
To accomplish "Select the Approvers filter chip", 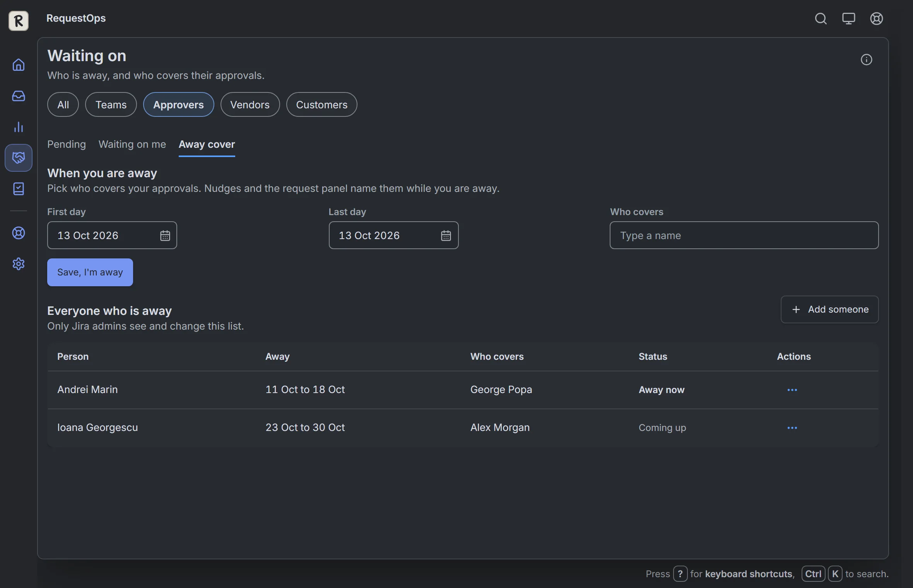I will coord(178,104).
